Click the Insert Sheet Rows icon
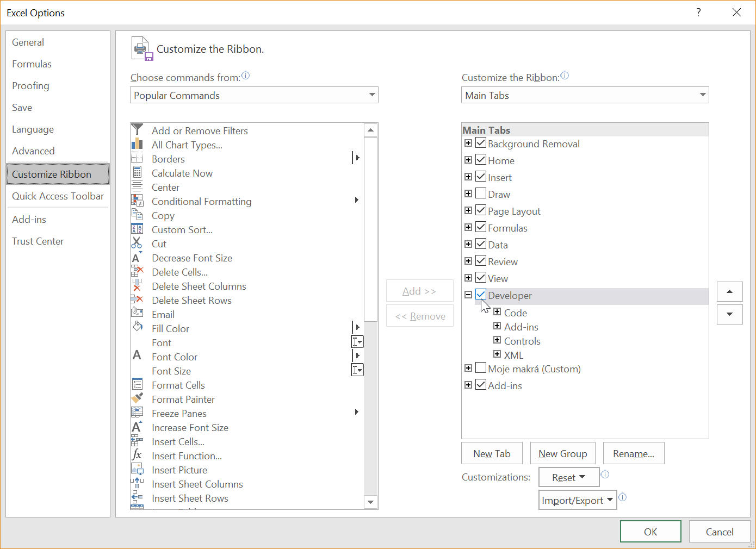Image resolution: width=756 pixels, height=549 pixels. coord(137,497)
